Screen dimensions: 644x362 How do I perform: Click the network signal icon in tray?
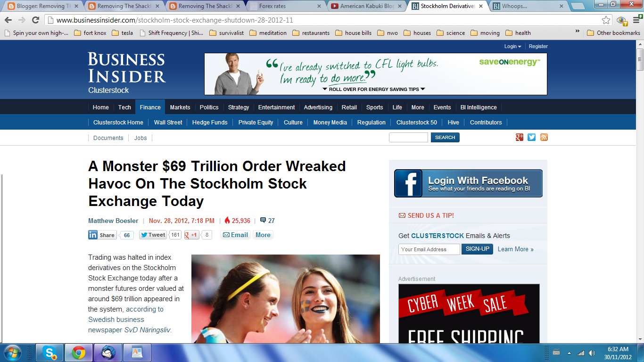pyautogui.click(x=581, y=353)
